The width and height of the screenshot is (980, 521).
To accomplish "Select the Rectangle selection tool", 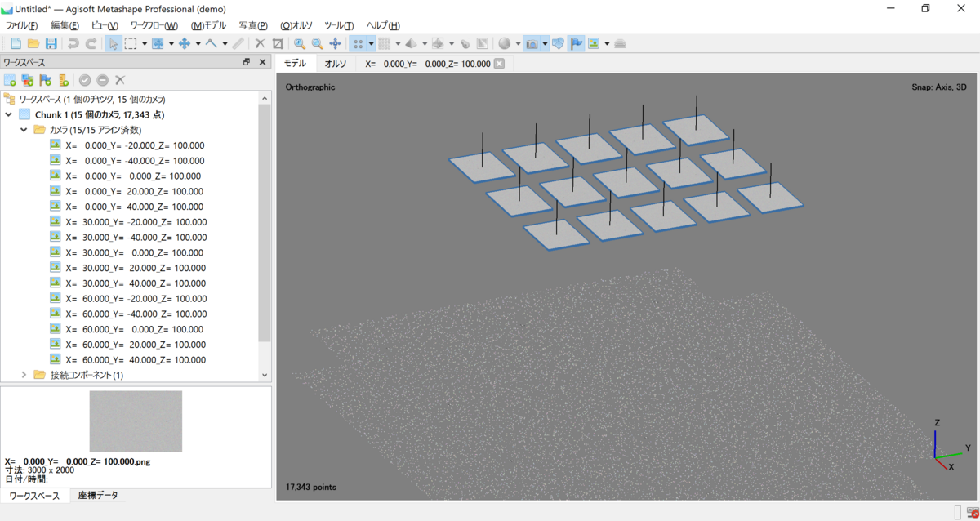I will coord(131,43).
